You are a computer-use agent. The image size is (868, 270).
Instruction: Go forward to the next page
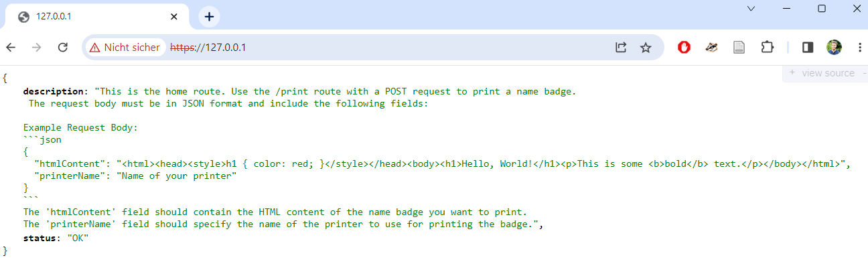[x=37, y=48]
